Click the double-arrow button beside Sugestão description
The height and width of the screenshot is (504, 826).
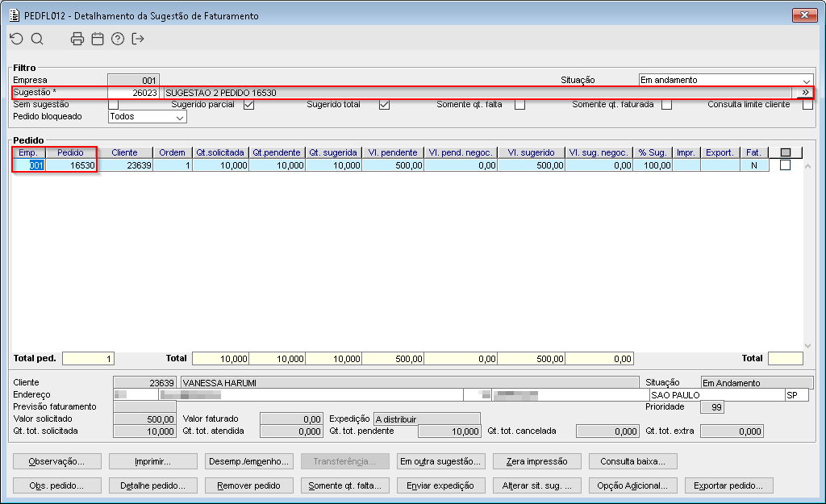[x=805, y=93]
